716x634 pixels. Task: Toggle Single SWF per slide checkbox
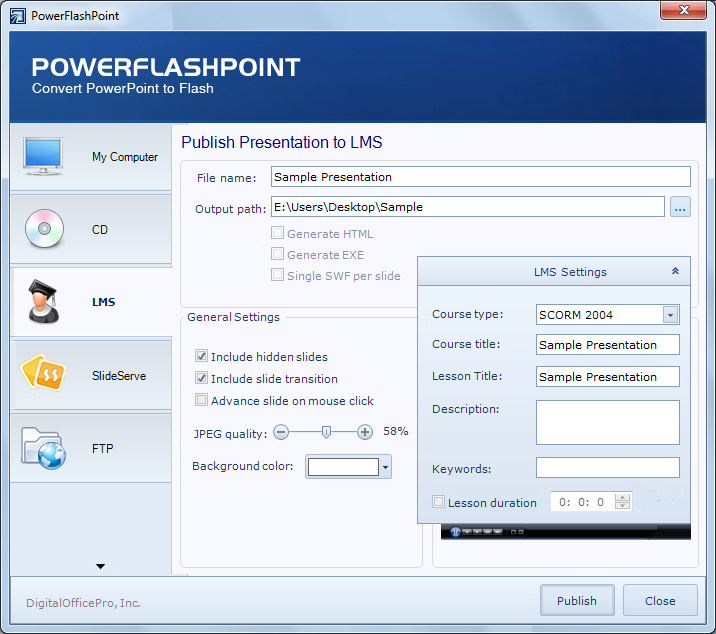(277, 275)
